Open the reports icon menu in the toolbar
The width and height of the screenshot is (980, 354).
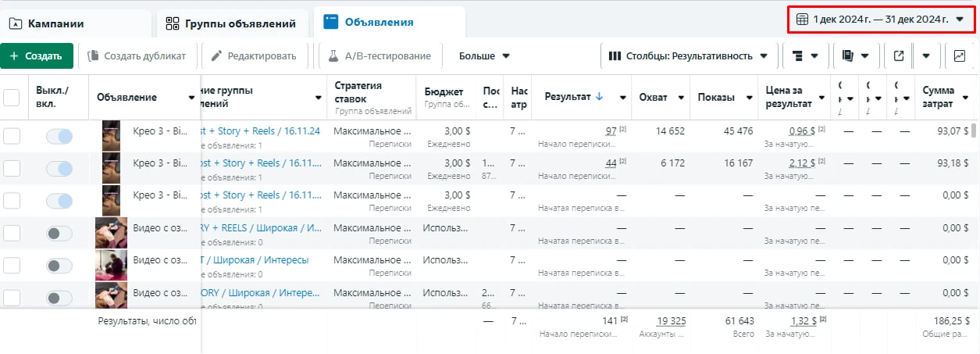point(856,56)
